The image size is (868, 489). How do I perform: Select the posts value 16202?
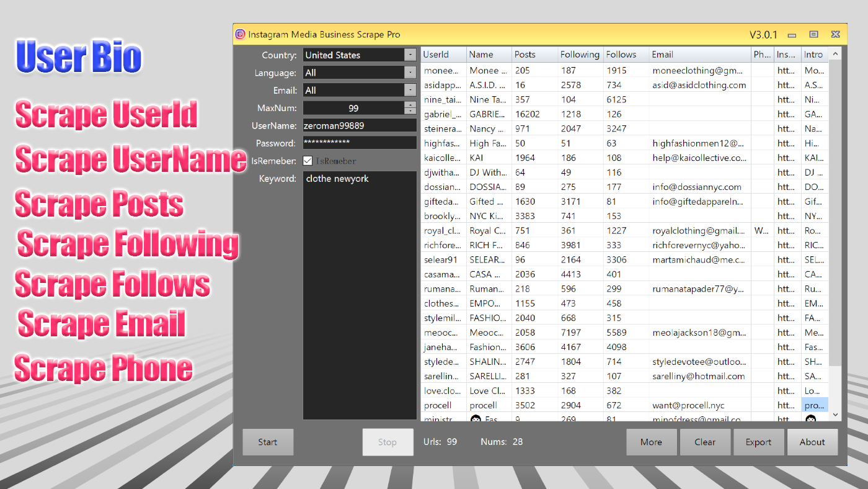535,114
